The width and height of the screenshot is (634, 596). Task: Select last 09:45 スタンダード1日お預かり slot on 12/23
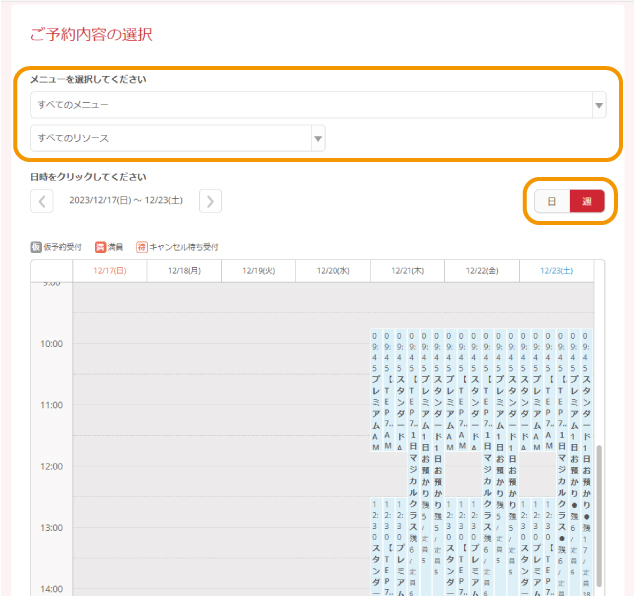[x=587, y=463]
